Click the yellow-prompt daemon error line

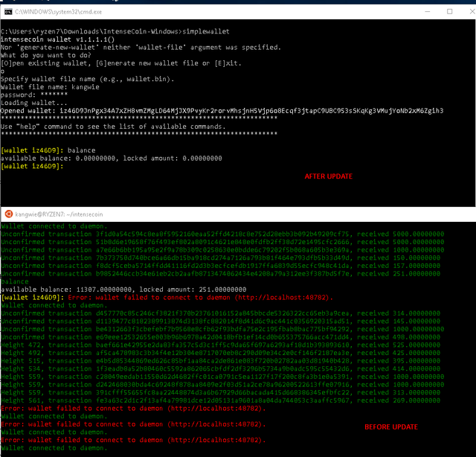pyautogui.click(x=167, y=298)
